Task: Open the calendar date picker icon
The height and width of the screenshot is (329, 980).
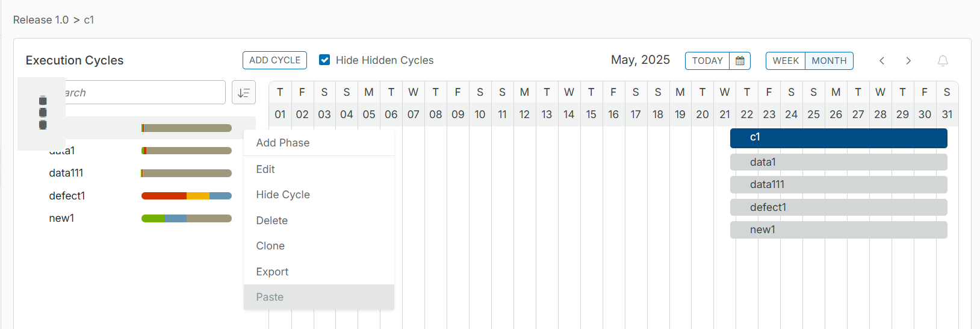Action: coord(740,61)
